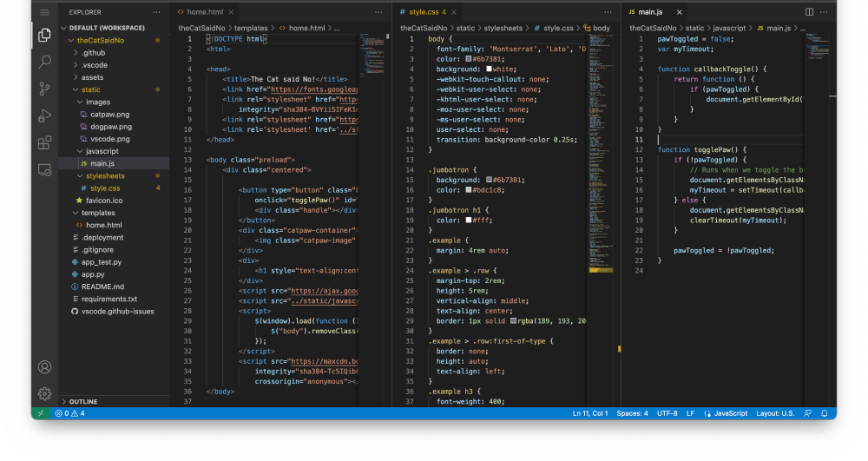868x461 pixels.
Task: Expand the OUTLINE section
Action: [x=83, y=401]
